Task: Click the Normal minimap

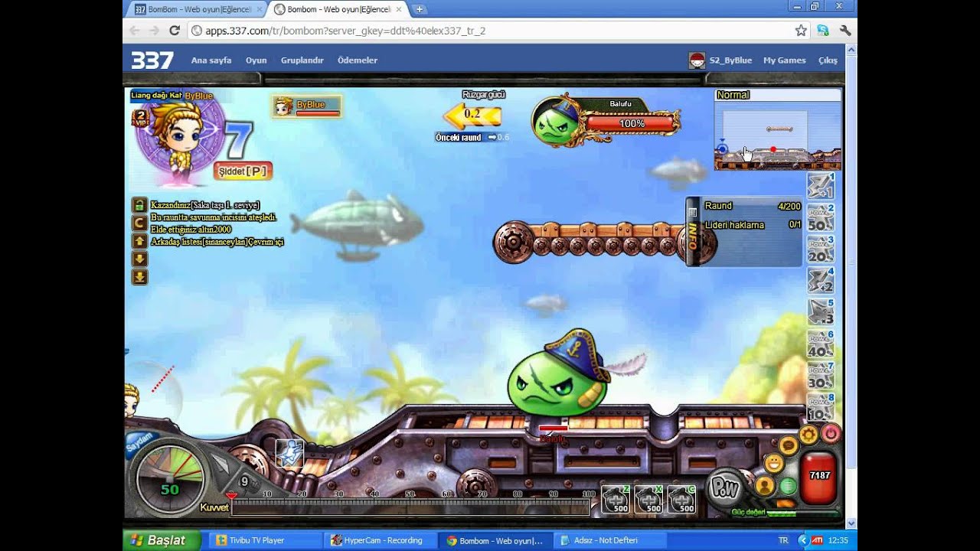Action: click(x=778, y=129)
